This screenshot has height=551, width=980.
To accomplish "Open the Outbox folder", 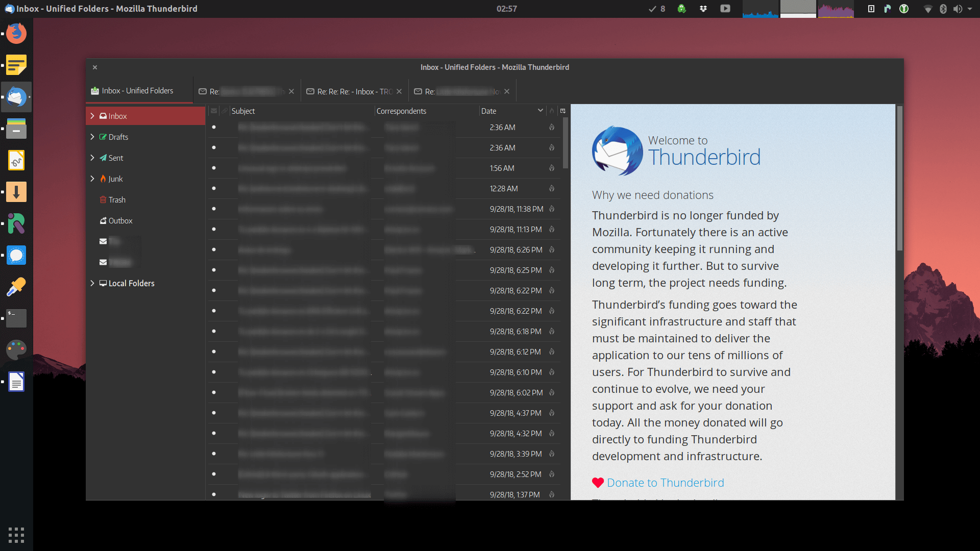I will click(120, 221).
